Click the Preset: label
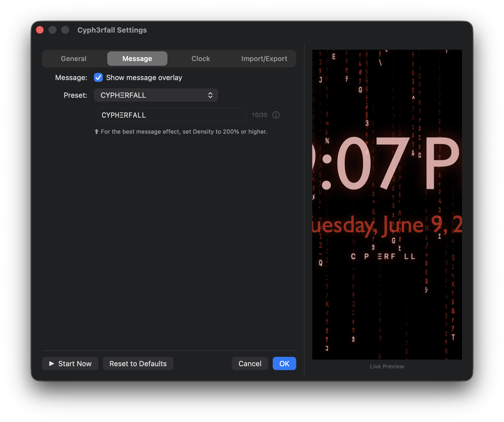The width and height of the screenshot is (504, 422). coord(75,95)
